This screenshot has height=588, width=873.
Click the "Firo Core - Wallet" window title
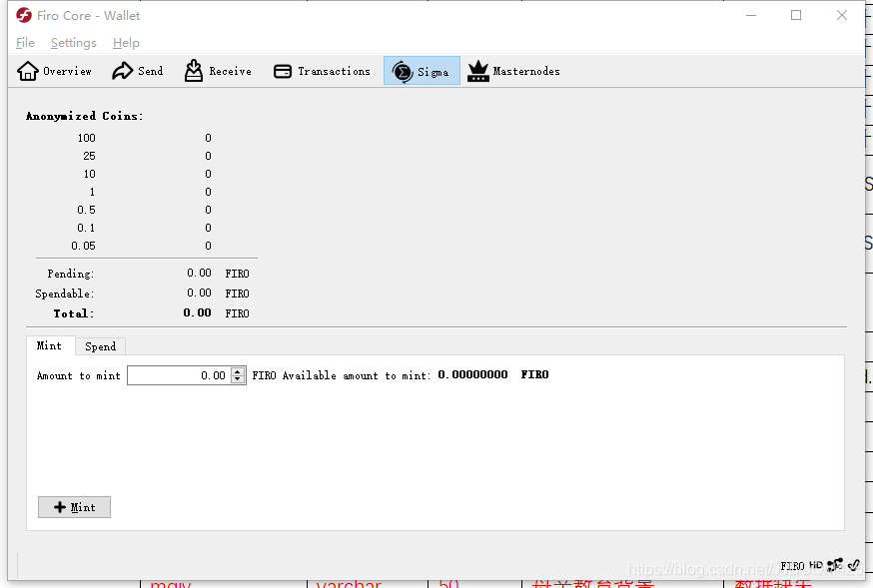[89, 16]
